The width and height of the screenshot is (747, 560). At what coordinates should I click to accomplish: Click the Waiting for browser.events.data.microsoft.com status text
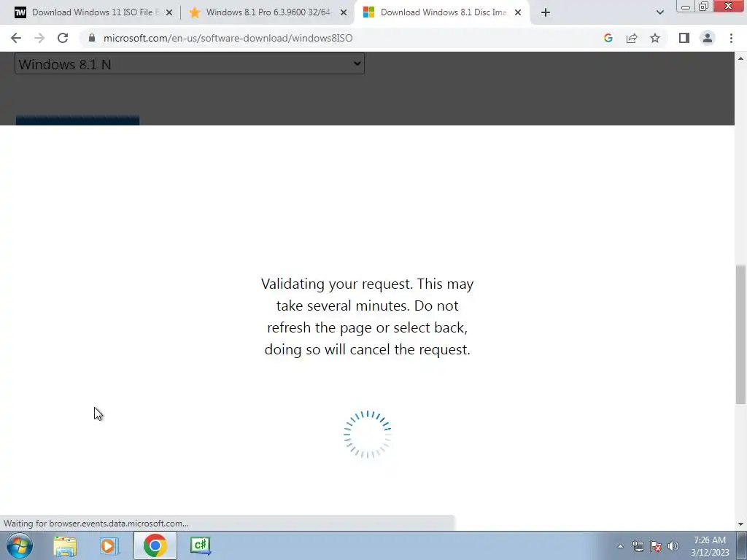[96, 524]
